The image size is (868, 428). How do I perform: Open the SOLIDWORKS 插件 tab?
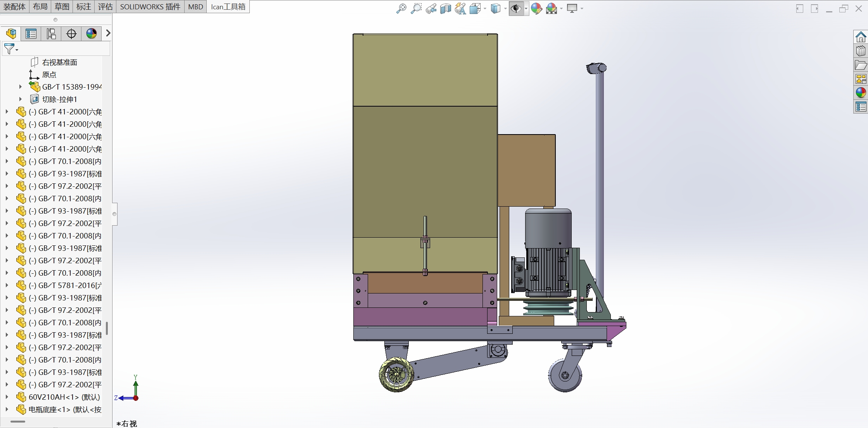pos(150,7)
